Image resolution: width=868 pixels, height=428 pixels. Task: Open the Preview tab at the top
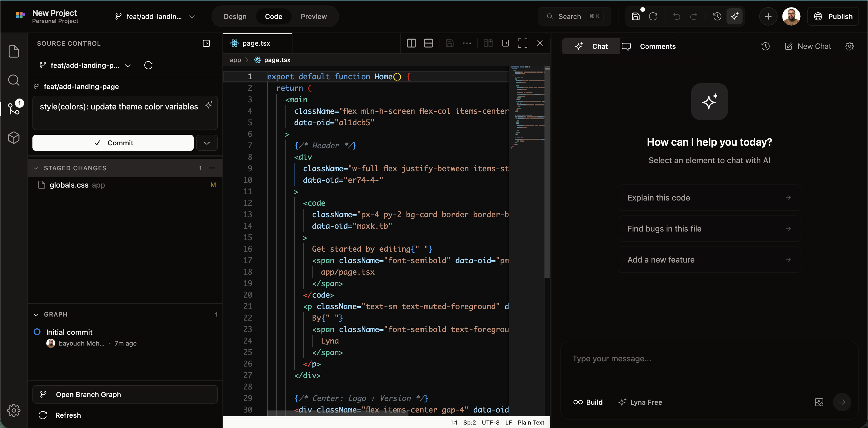(x=313, y=16)
